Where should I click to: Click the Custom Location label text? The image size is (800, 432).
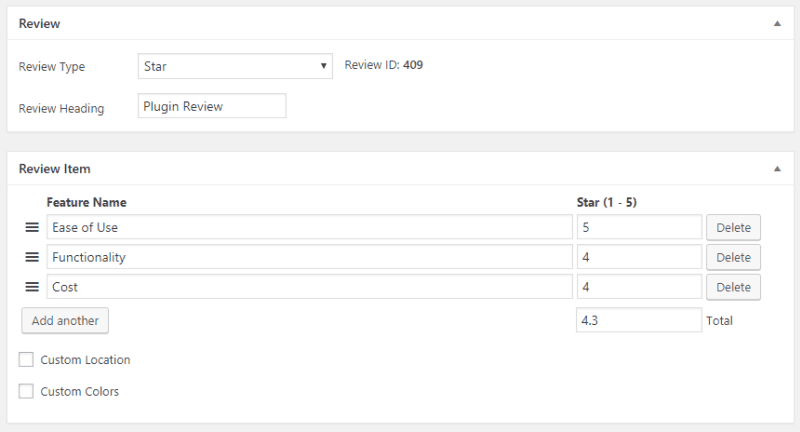click(x=85, y=360)
